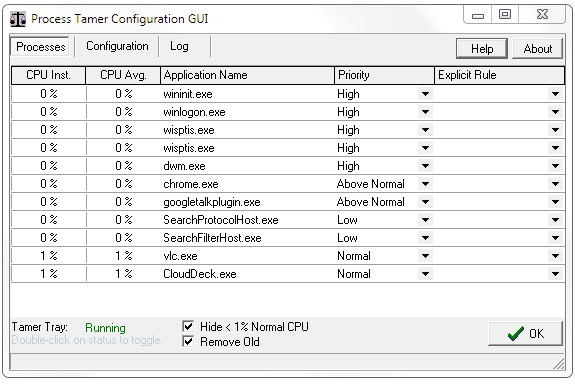Viewport: 575px width, 385px height.
Task: Click the resize grip at window corner
Action: pos(559,363)
